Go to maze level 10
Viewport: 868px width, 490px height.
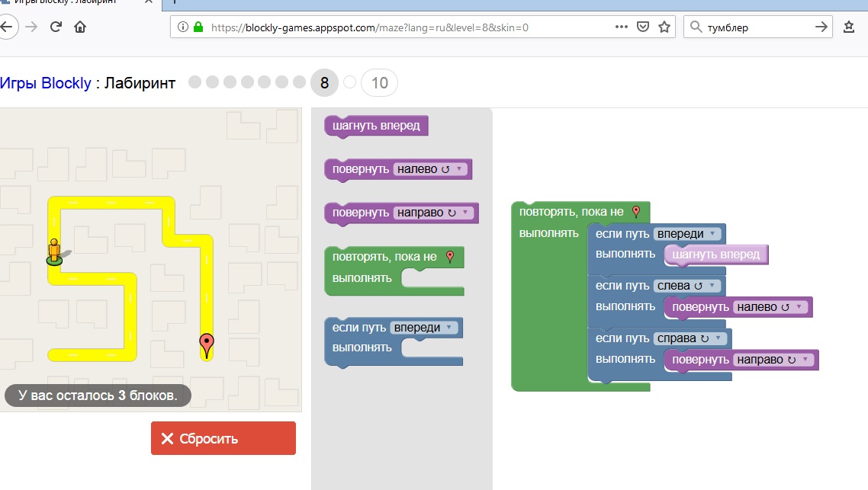379,83
